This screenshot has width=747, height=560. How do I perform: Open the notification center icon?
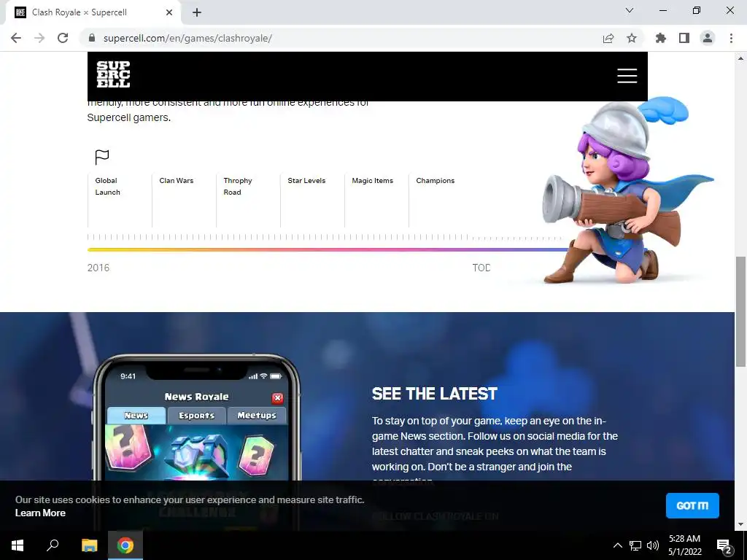[724, 545]
